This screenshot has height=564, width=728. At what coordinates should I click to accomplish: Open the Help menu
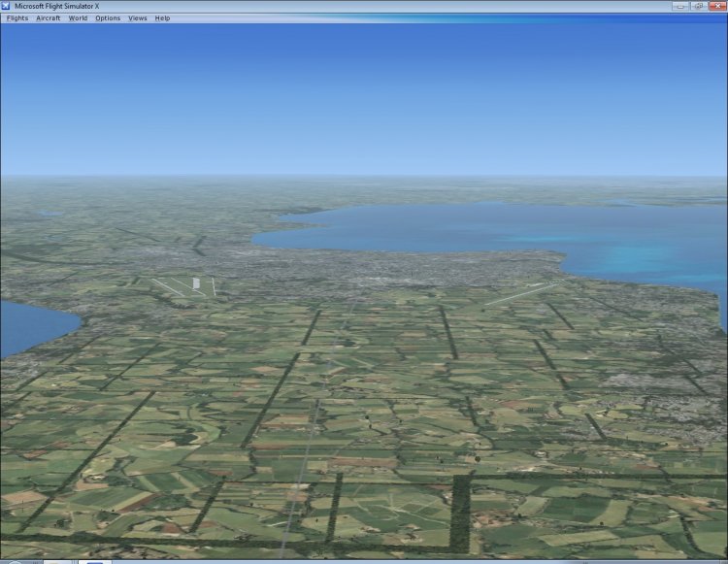pos(162,18)
